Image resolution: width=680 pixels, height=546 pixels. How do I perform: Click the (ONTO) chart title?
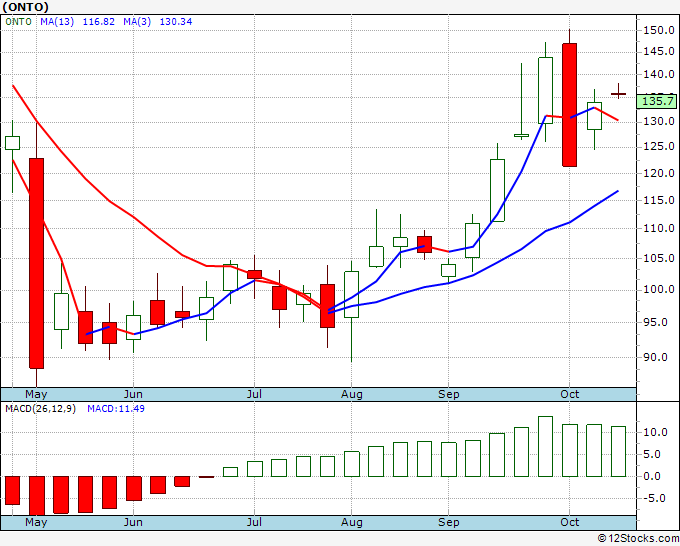pos(25,7)
